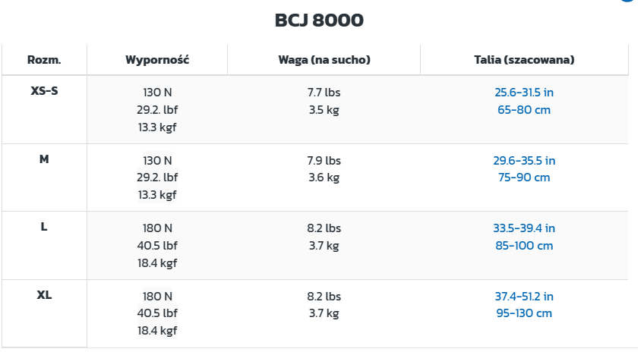Click the BCJ 8000 table title
644x352 pixels.
click(319, 20)
